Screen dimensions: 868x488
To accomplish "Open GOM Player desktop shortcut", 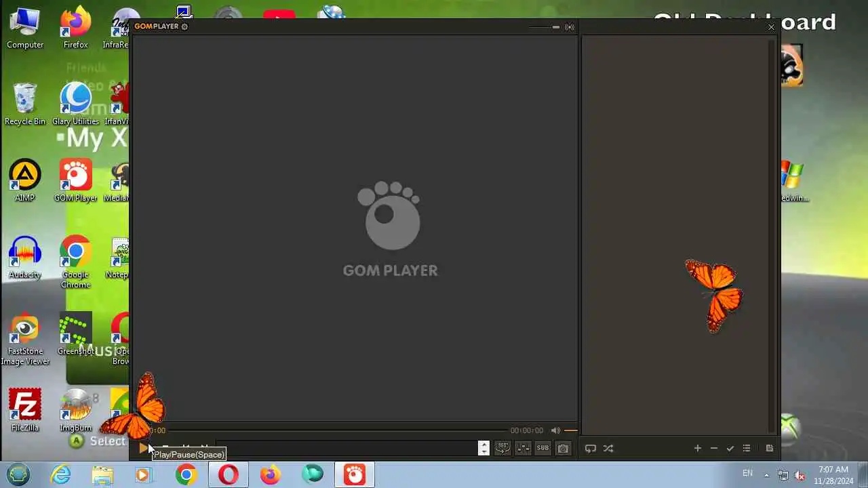I will 75,182.
